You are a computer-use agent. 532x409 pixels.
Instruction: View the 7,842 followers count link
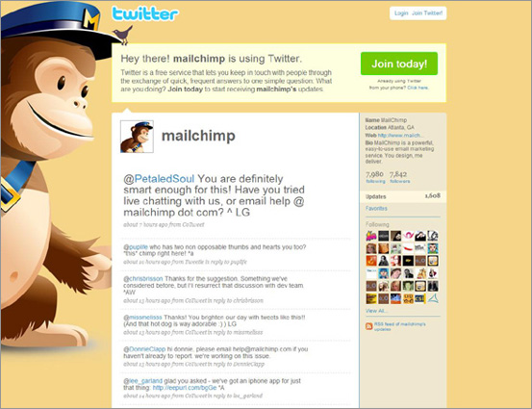point(399,177)
